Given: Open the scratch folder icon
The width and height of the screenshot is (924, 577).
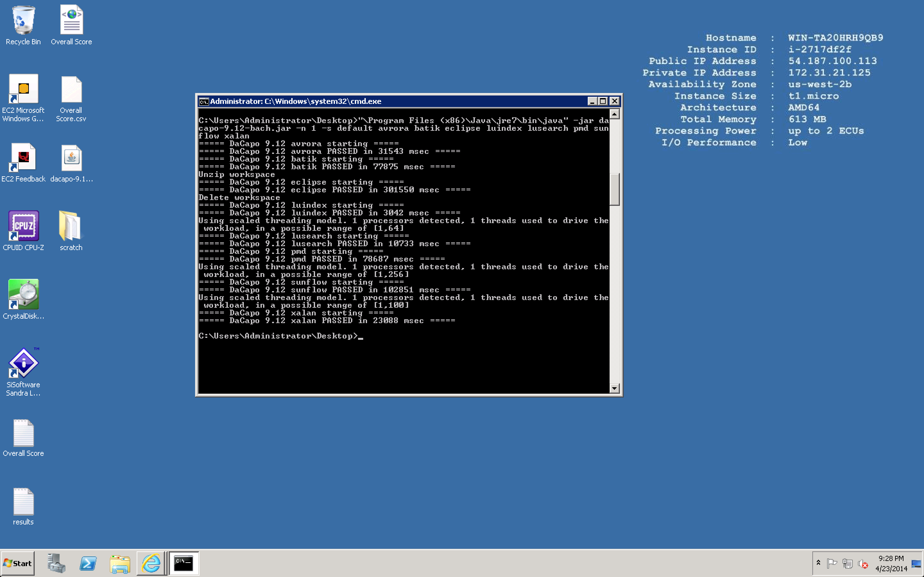Looking at the screenshot, I should click(71, 226).
